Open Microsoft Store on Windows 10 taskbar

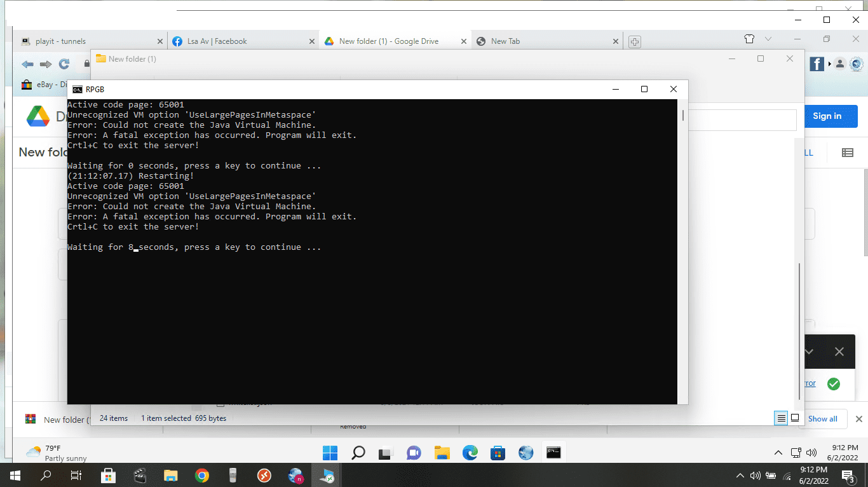click(x=108, y=475)
